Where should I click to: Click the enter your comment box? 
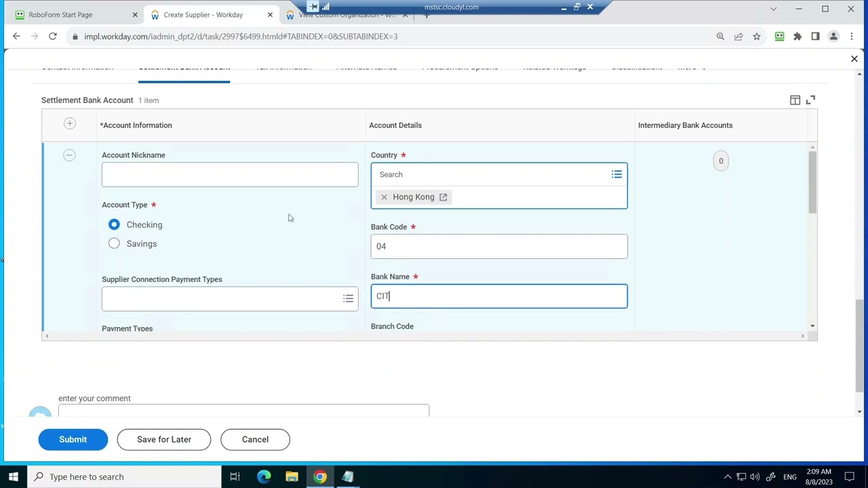point(243,410)
